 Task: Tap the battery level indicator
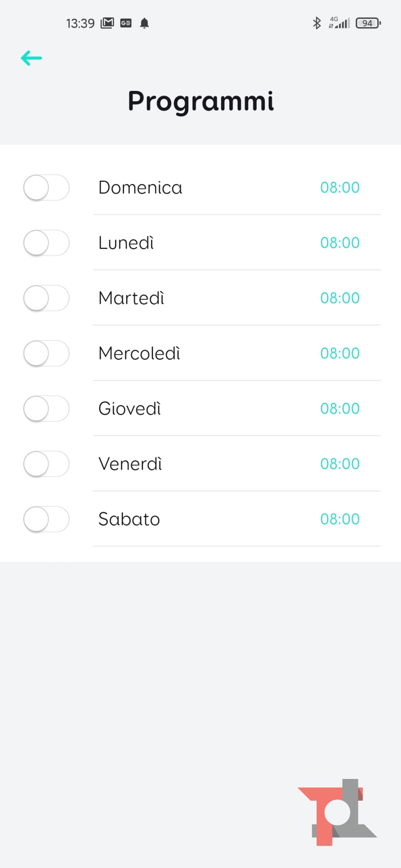pyautogui.click(x=368, y=23)
